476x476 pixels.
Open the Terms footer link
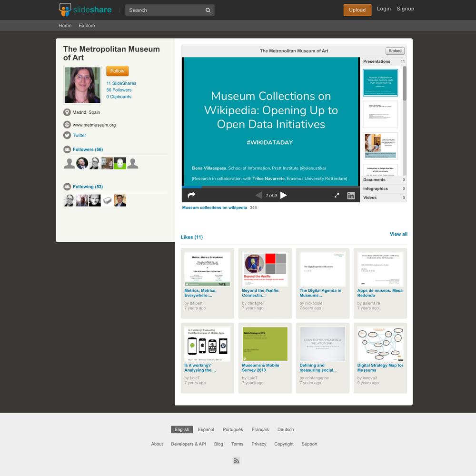pyautogui.click(x=238, y=444)
